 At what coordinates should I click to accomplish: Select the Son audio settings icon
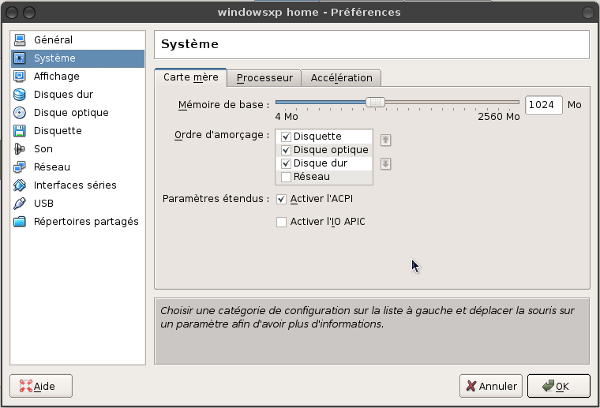(19, 148)
